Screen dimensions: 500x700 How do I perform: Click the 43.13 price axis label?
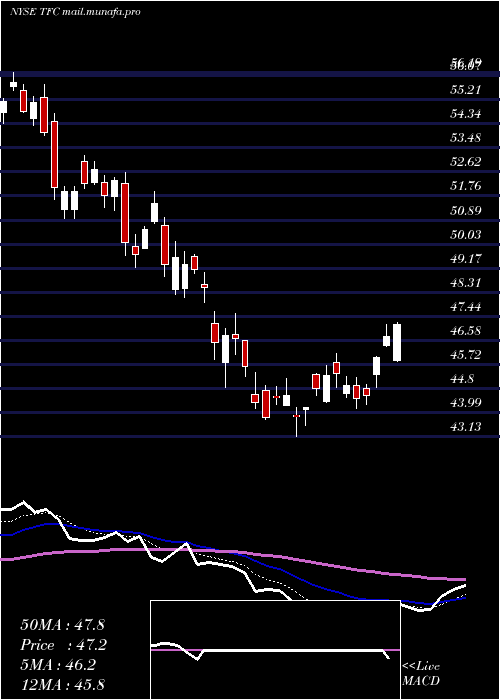(x=466, y=427)
